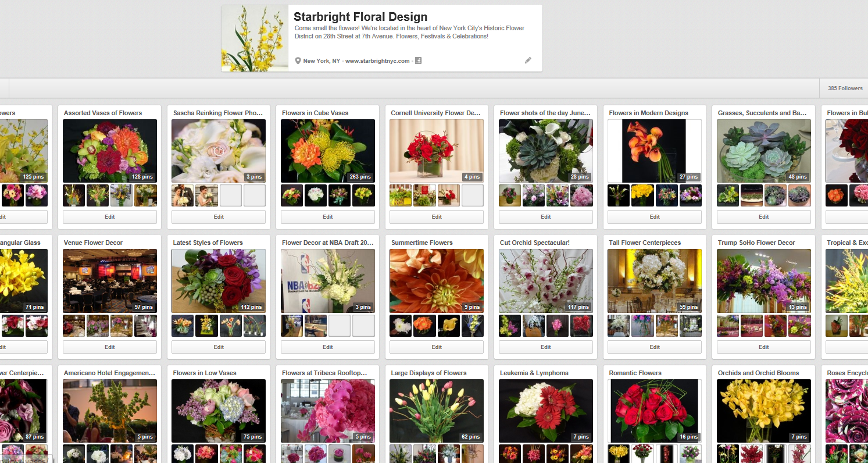
Task: View the Flower Decor at NBA Draft cover
Action: (x=328, y=281)
